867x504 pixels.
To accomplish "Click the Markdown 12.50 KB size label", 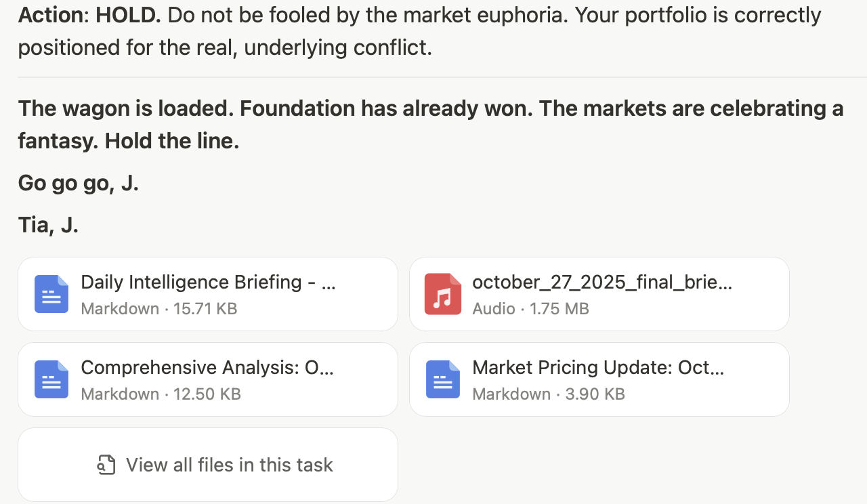I will tap(161, 394).
